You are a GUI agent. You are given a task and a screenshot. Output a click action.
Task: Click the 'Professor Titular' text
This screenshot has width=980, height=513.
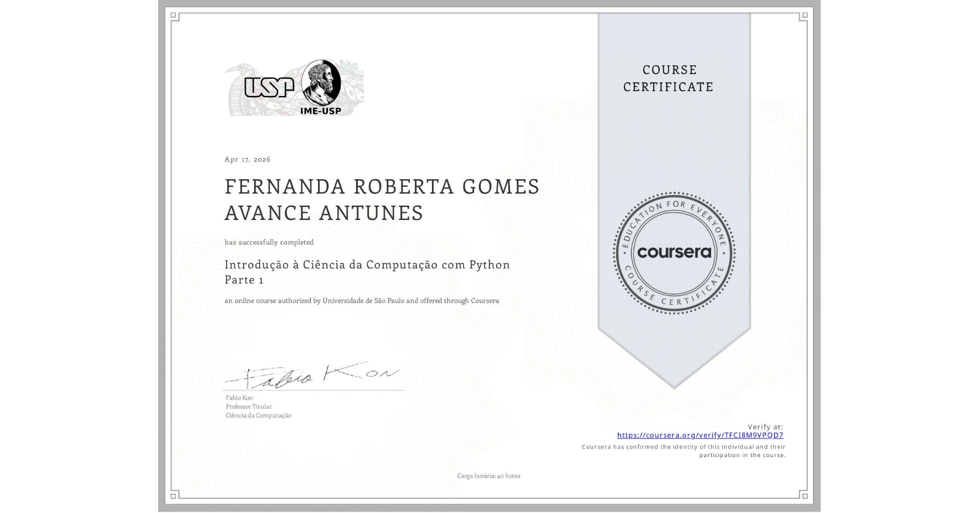[248, 406]
